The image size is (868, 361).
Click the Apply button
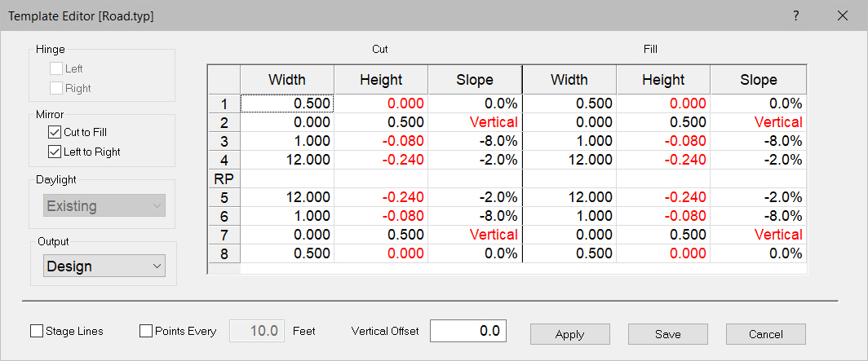[x=569, y=334]
